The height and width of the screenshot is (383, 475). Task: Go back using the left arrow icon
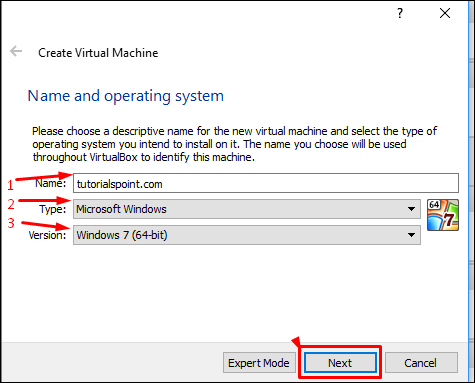coord(16,51)
